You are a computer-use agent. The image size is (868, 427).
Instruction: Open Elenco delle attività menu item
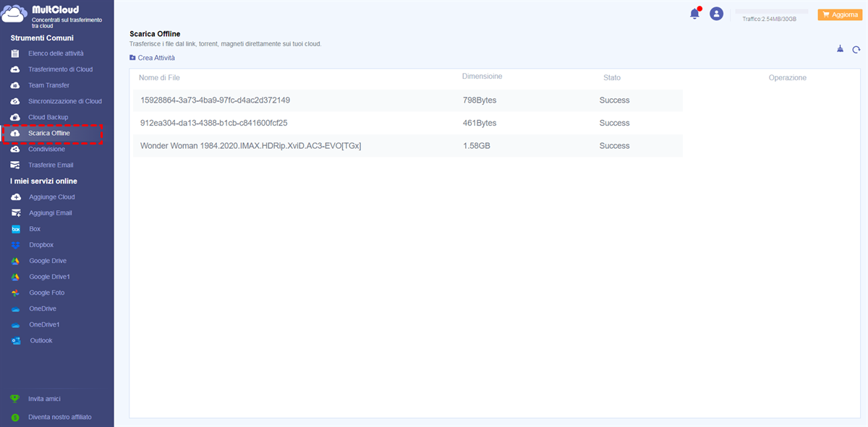click(x=56, y=53)
